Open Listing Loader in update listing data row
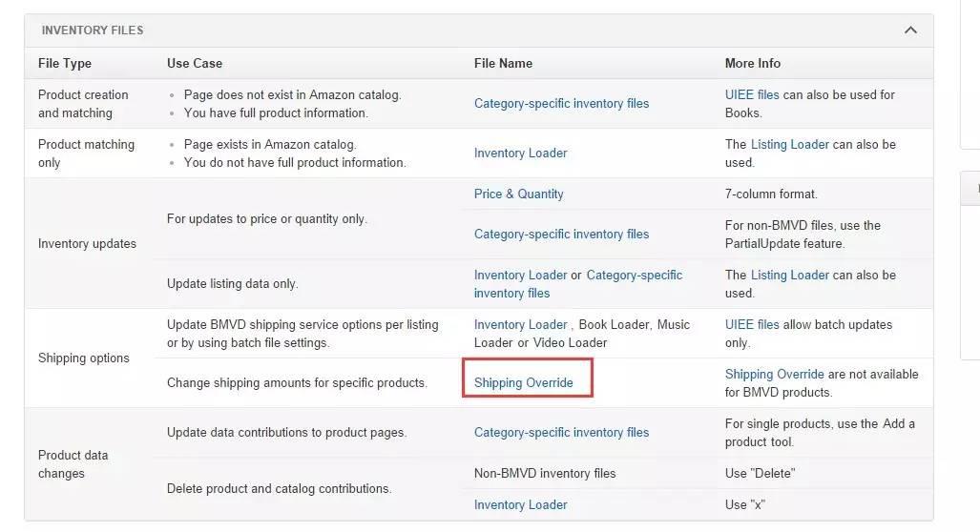The width and height of the screenshot is (980, 532). (789, 275)
